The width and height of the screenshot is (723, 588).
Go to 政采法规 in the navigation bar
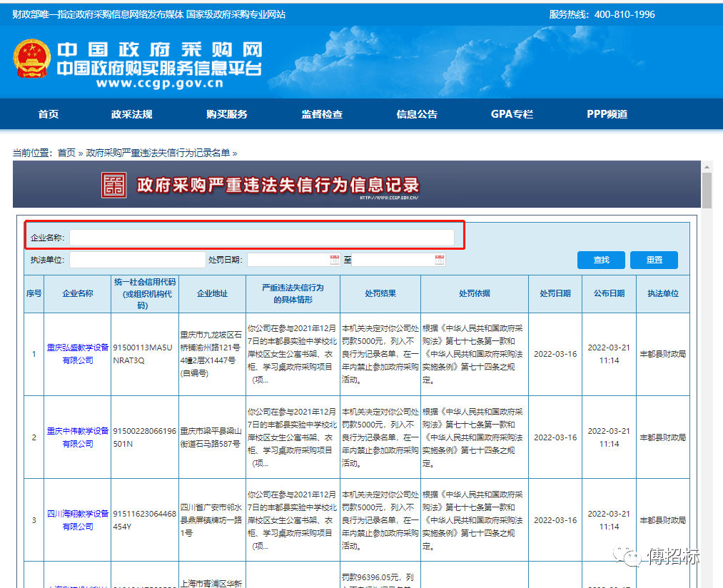[131, 114]
